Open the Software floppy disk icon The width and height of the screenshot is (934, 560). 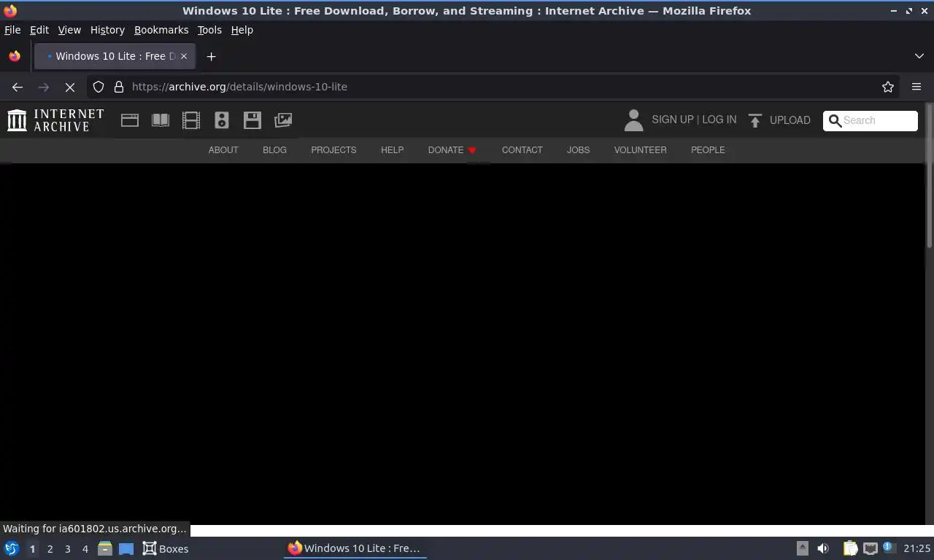coord(252,120)
